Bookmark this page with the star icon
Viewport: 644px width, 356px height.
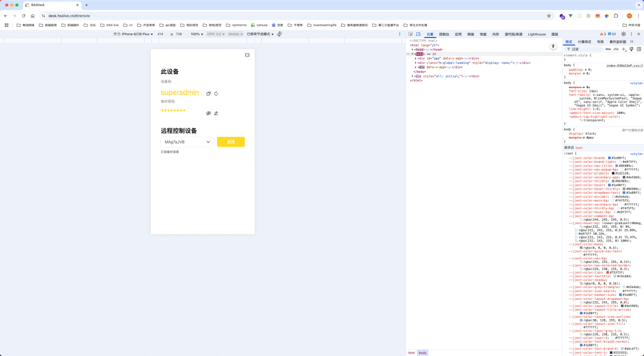pyautogui.click(x=549, y=16)
